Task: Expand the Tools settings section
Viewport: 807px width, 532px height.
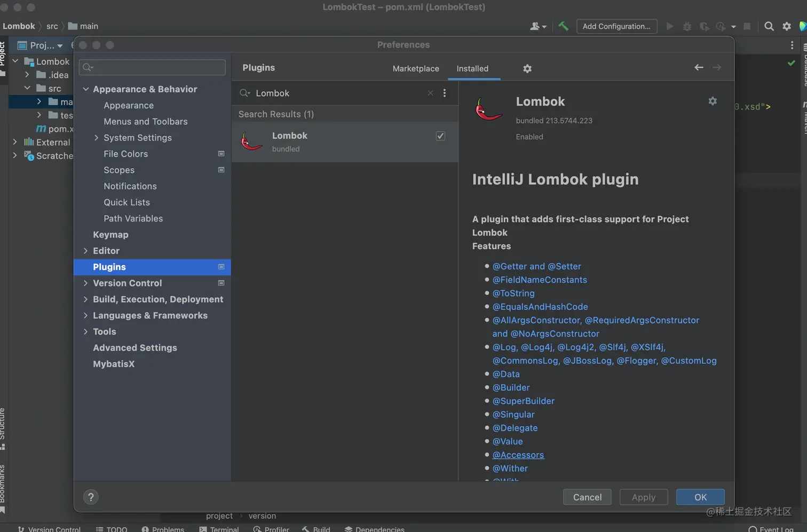Action: [x=85, y=331]
